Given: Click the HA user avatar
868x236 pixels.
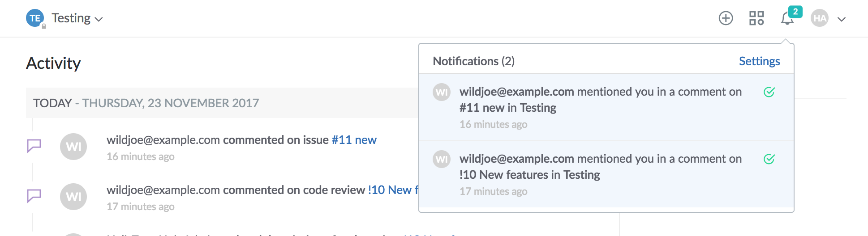Looking at the screenshot, I should pos(820,18).
